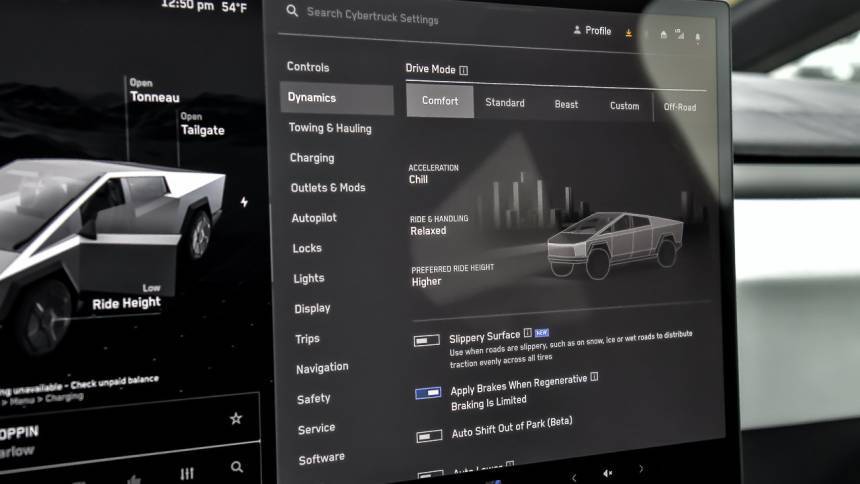Viewport: 860px width, 484px height.
Task: Toggle Slippery Surface switch
Action: 427,341
